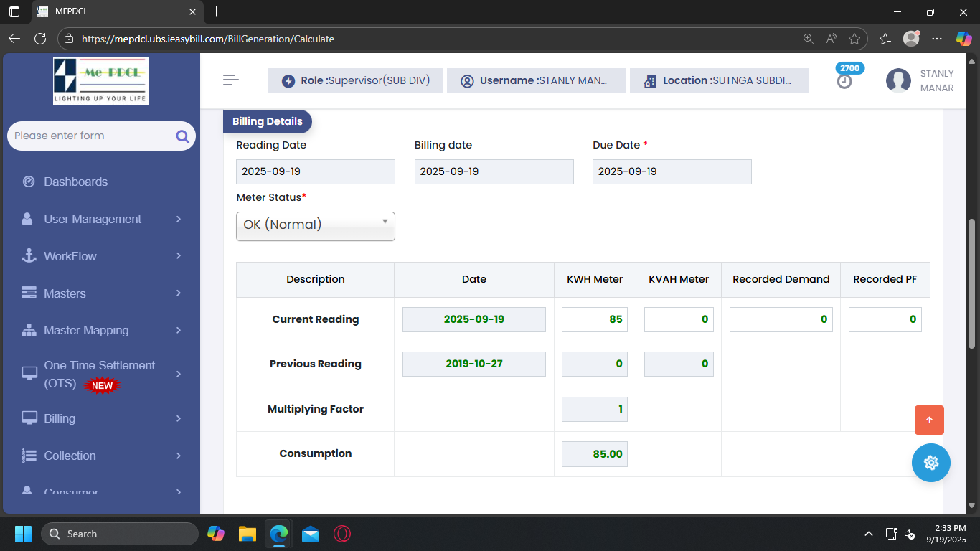Click the hamburger menu toggle icon
Viewport: 980px width, 551px height.
tap(230, 80)
